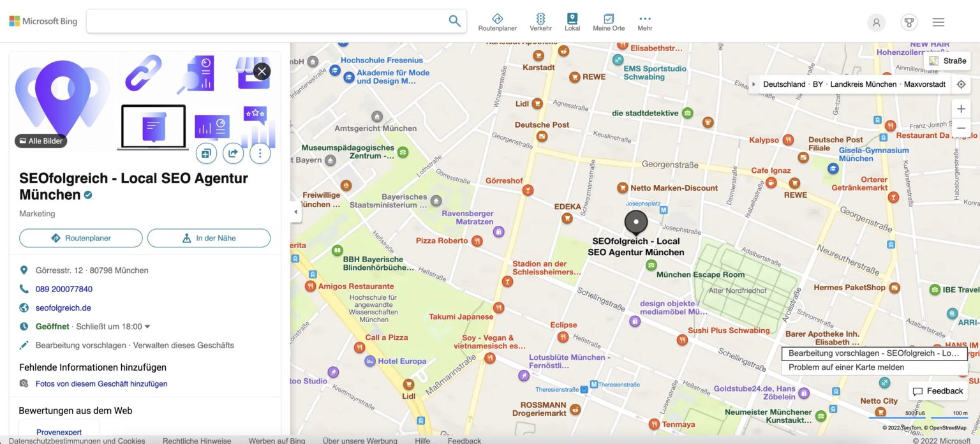This screenshot has height=444, width=980.
Task: Locate me with the crosshair icon
Action: point(961,84)
